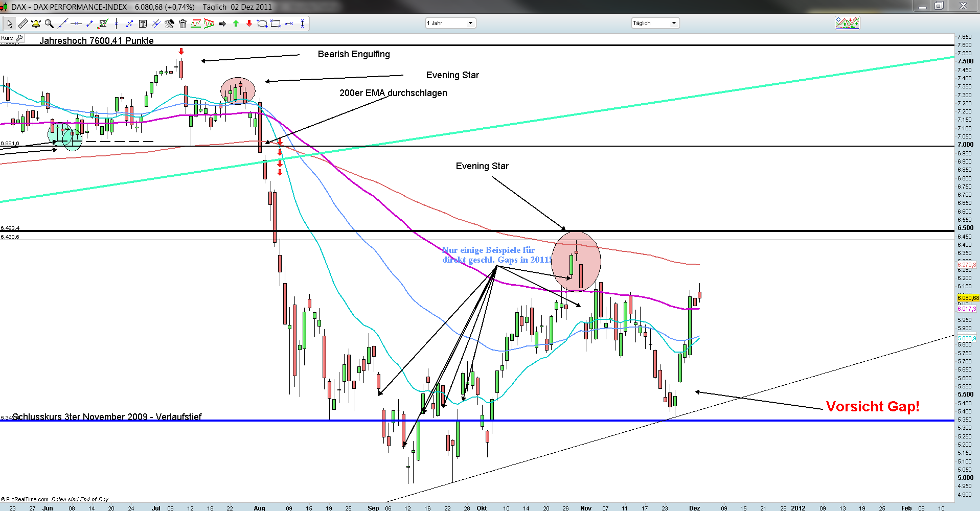The width and height of the screenshot is (980, 511).
Task: Select the ellipse drawing tool
Action: (x=262, y=24)
